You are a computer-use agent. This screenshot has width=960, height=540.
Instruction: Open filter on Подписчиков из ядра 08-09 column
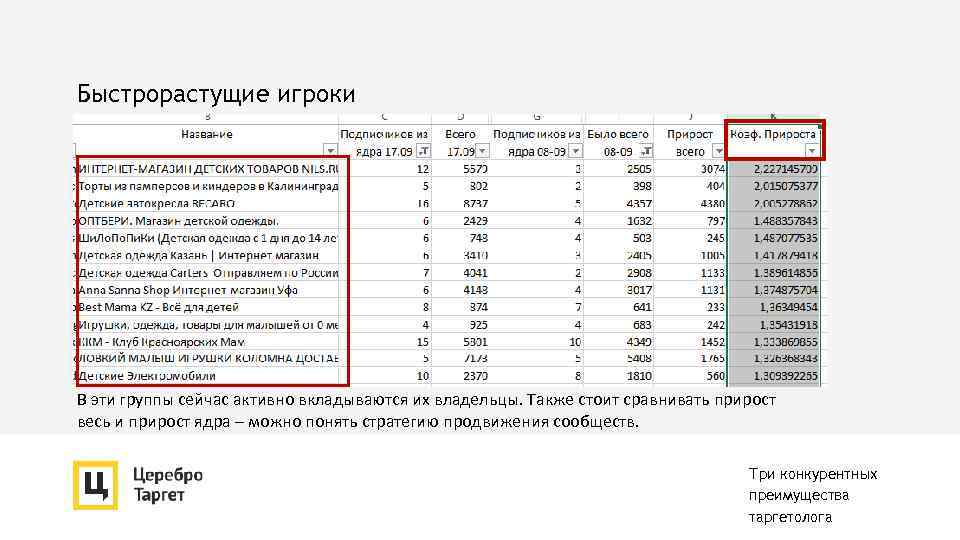coord(576,151)
